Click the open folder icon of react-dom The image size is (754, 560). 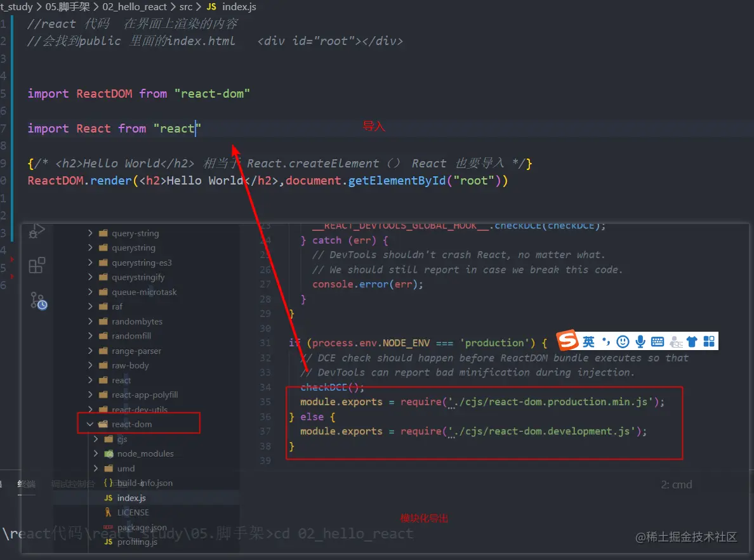point(103,424)
